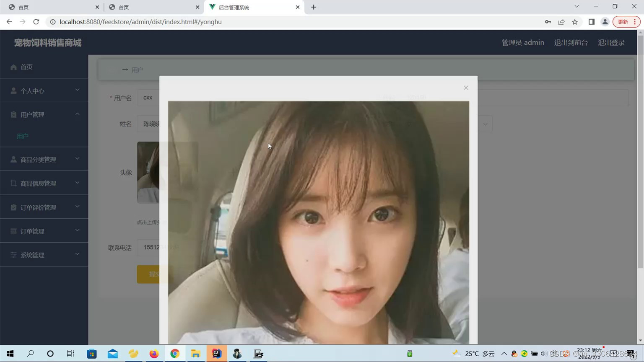Expand 订单管理 menu
This screenshot has width=644, height=362.
point(44,231)
